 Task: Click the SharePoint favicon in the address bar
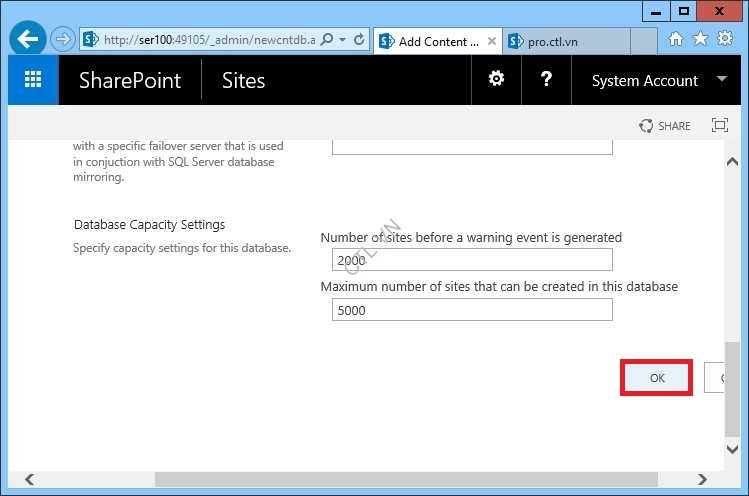(x=90, y=39)
